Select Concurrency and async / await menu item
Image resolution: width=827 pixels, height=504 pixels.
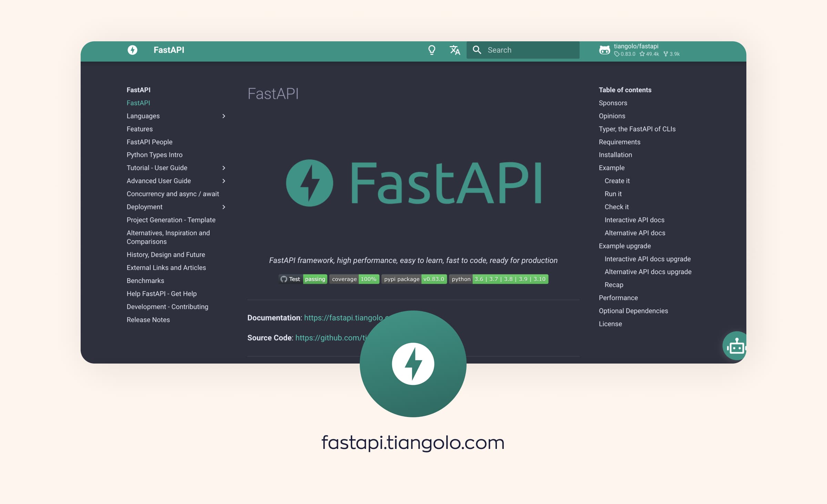coord(173,193)
